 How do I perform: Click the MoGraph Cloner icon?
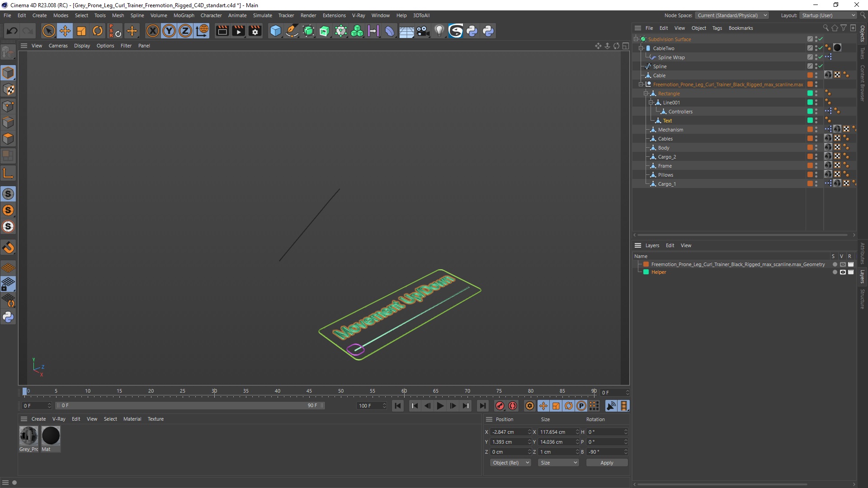tap(357, 31)
